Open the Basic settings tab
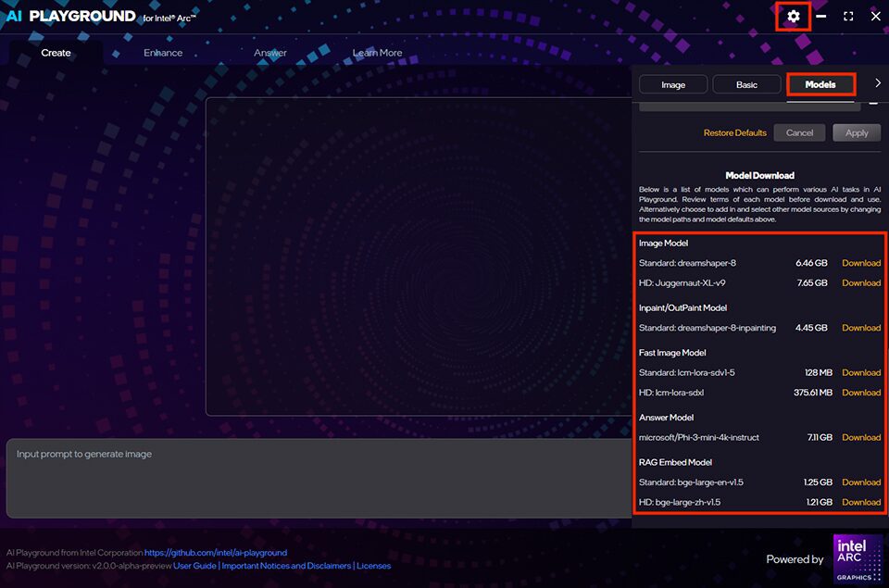 click(746, 84)
